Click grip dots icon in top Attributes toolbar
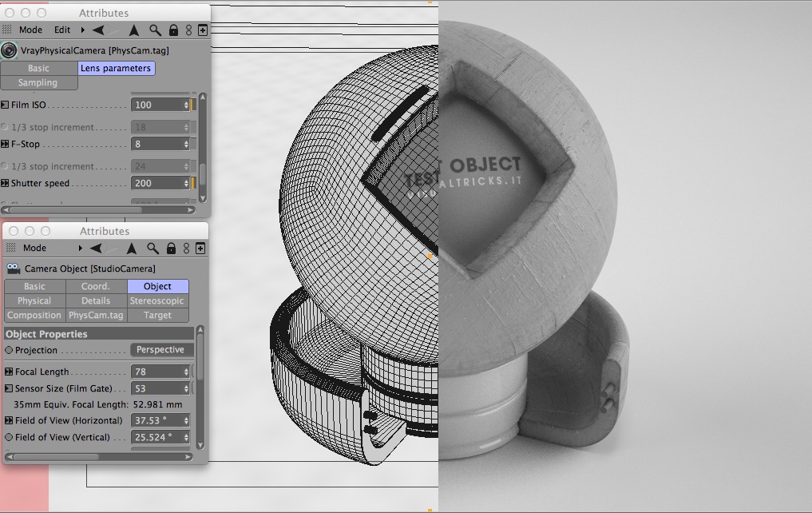 tap(6, 30)
